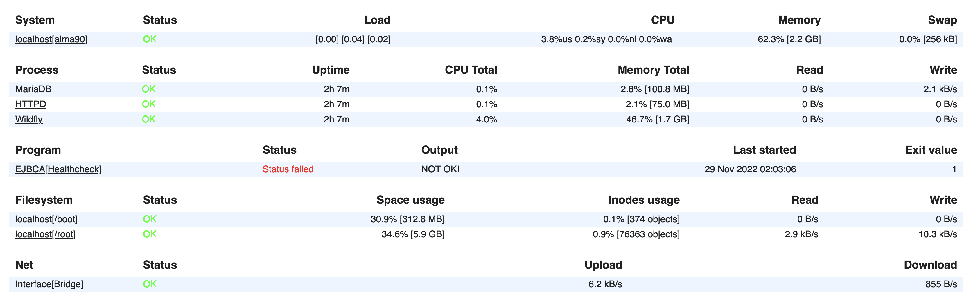Click the Wildfly memory value 46.7% [1.7 GB]
980x307 pixels.
coord(657,120)
